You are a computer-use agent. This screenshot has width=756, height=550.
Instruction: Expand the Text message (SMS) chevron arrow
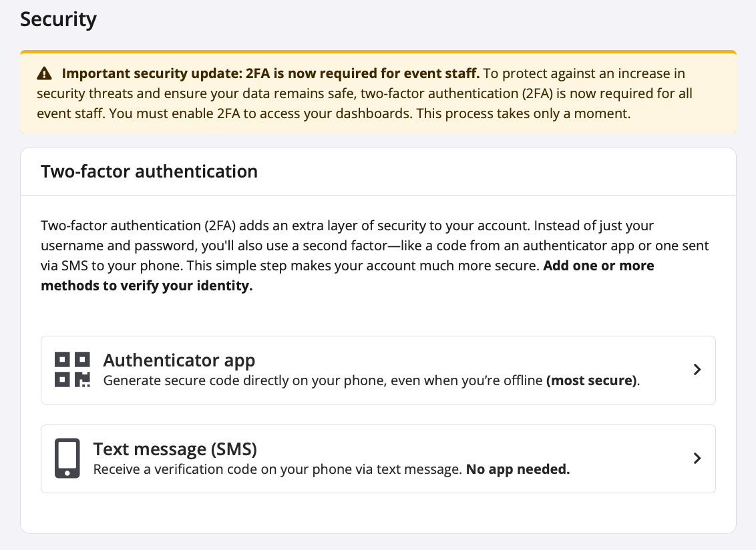(697, 458)
